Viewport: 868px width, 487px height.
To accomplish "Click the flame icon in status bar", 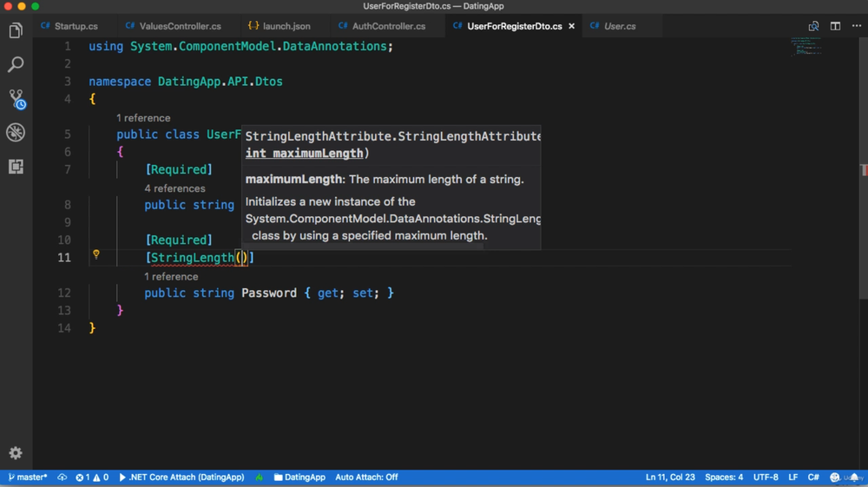I will pyautogui.click(x=259, y=477).
